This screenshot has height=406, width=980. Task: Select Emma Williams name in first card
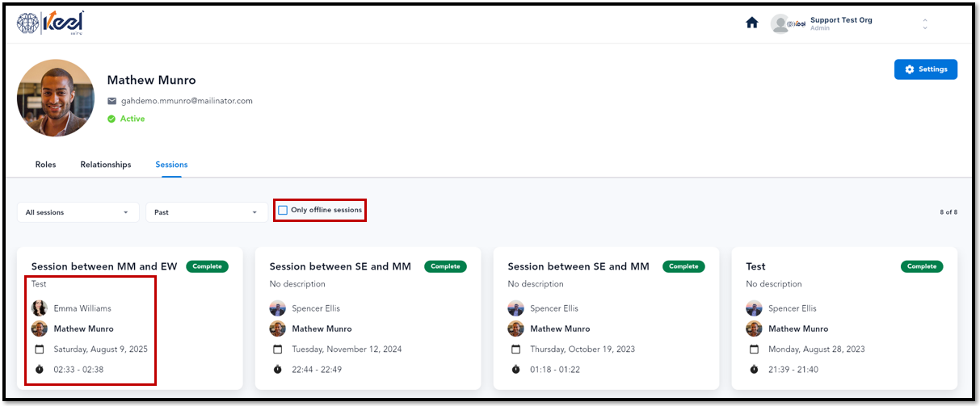82,308
